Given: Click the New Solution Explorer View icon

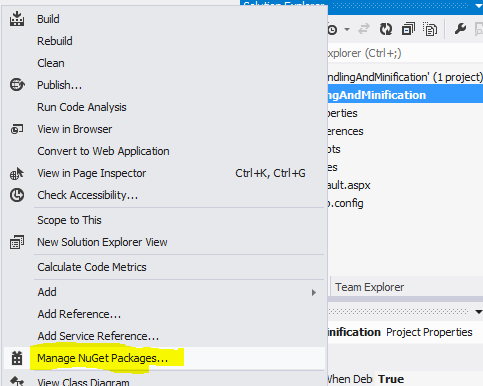Looking at the screenshot, I should tap(17, 242).
